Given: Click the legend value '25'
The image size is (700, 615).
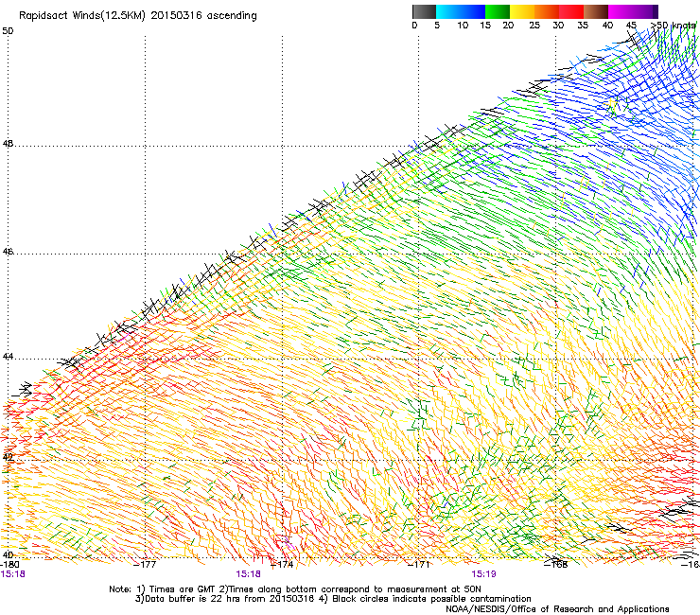Looking at the screenshot, I should (x=534, y=26).
